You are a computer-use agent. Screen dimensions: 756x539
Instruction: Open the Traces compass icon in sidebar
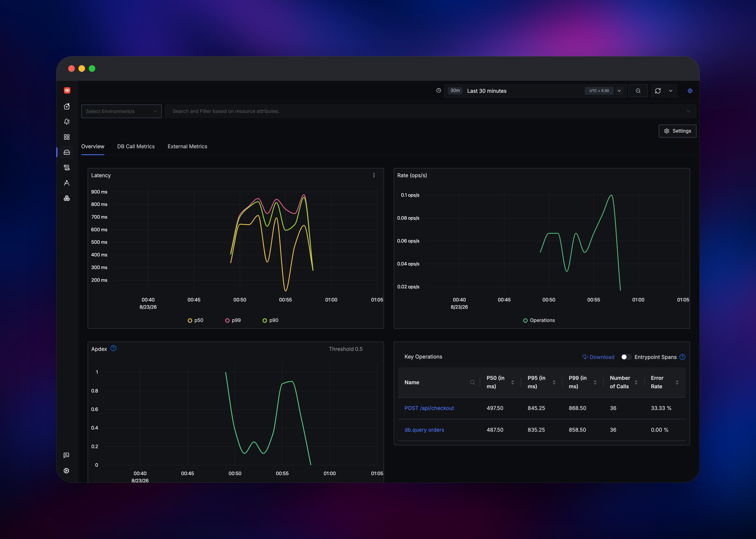tap(67, 183)
